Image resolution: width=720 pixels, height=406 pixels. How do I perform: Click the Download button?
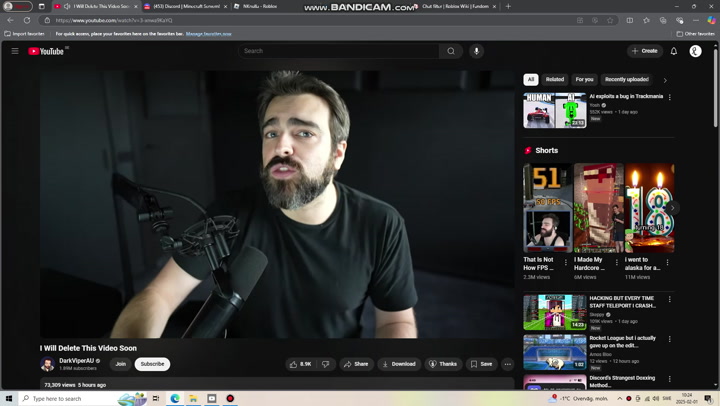[x=399, y=364]
